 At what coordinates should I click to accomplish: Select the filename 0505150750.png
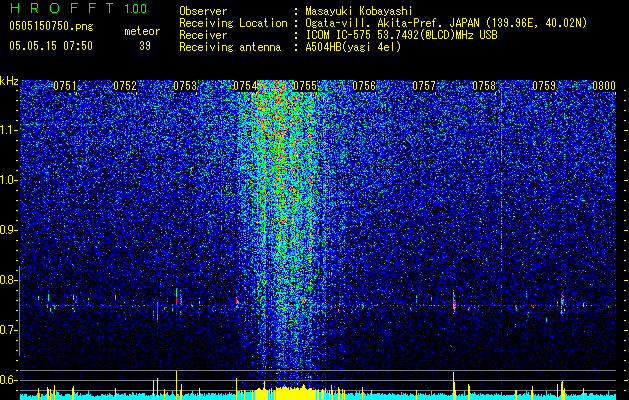point(51,26)
